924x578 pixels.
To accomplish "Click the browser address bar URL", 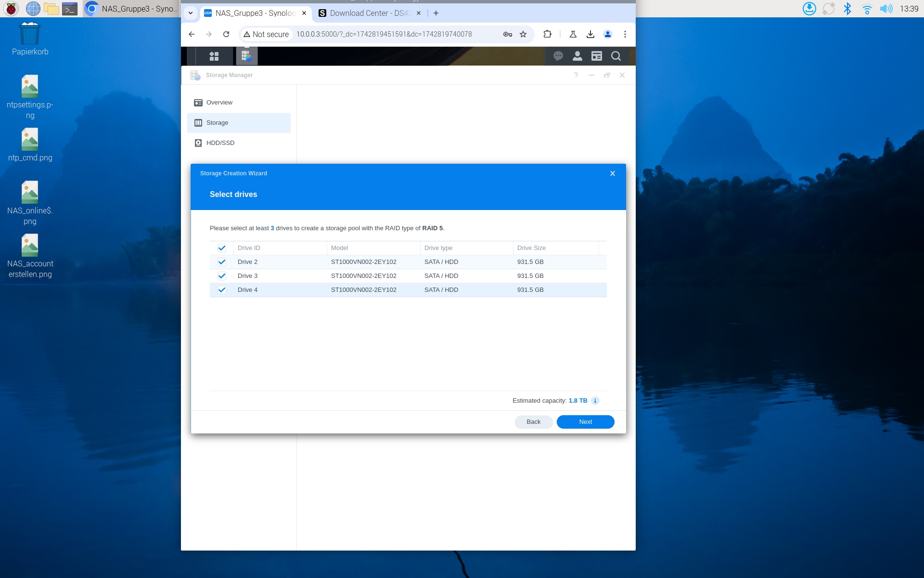I will coord(384,34).
